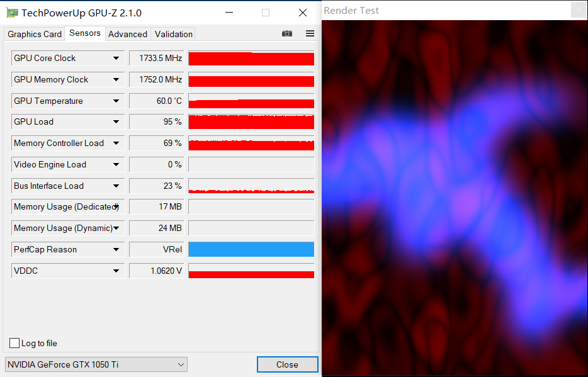Image resolution: width=588 pixels, height=377 pixels.
Task: Click the blue PerfCap Reason bar
Action: [x=251, y=250]
